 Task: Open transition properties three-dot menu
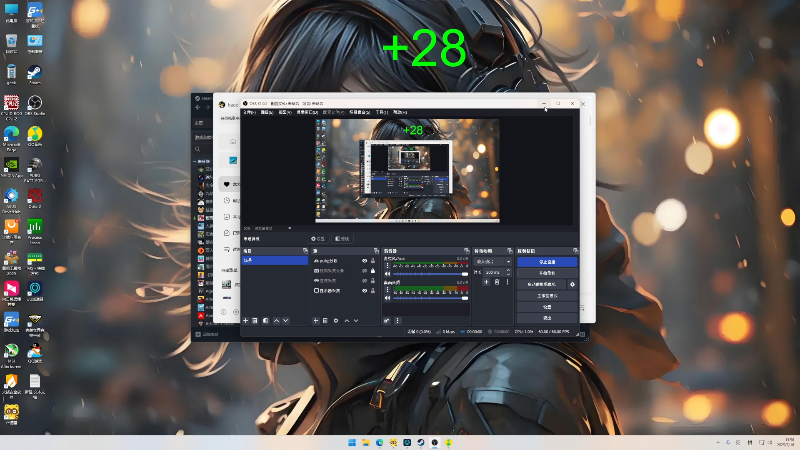coord(507,282)
